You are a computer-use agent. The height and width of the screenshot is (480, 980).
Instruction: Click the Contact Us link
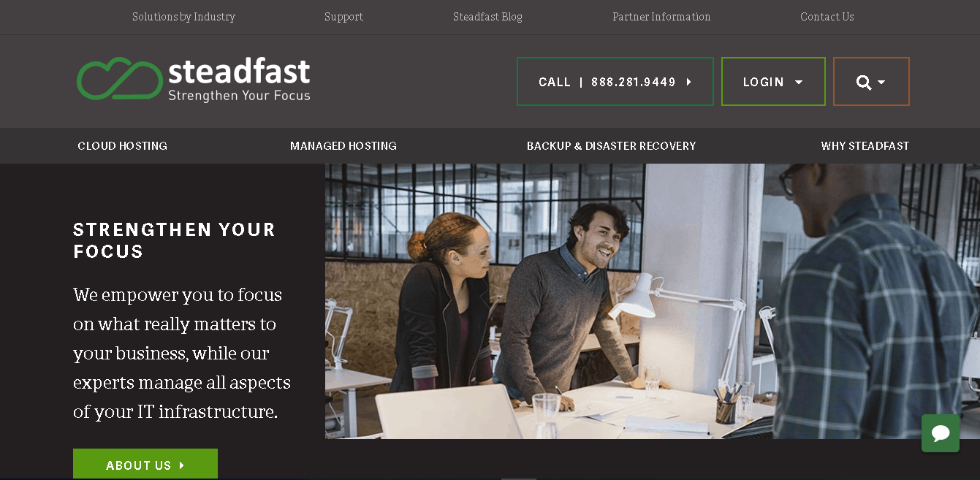[827, 17]
